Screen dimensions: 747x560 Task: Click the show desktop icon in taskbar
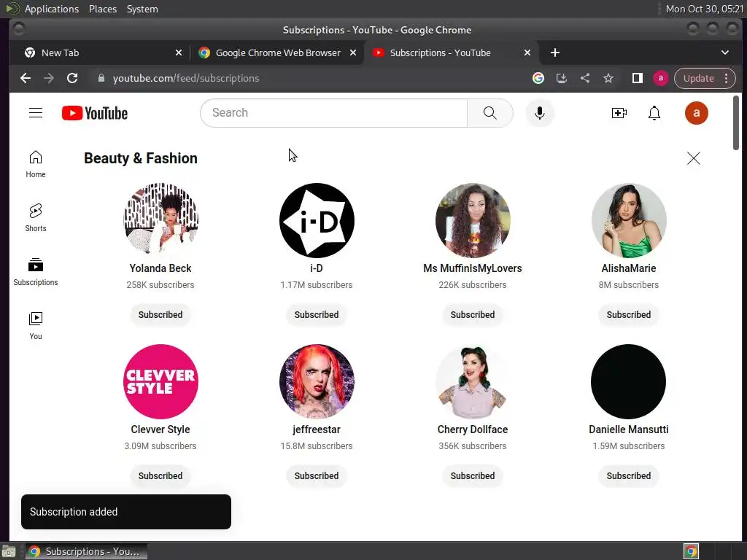point(9,551)
